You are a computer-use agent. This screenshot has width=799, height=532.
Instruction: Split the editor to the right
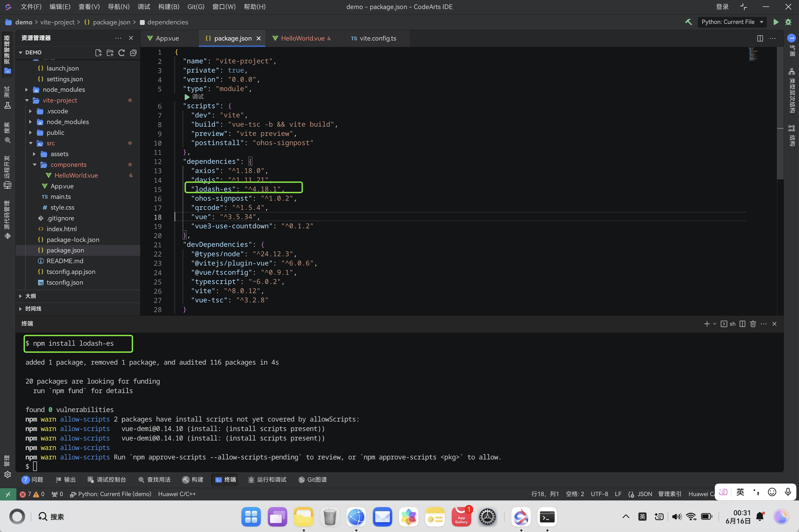point(760,38)
